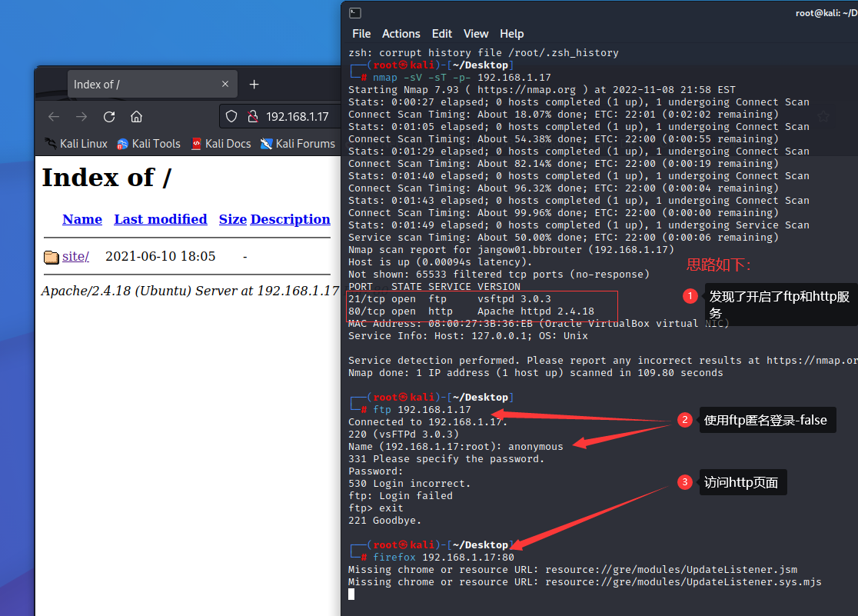Image resolution: width=858 pixels, height=616 pixels.
Task: Click the nmap -sV -sT -p- command line
Action: point(462,77)
